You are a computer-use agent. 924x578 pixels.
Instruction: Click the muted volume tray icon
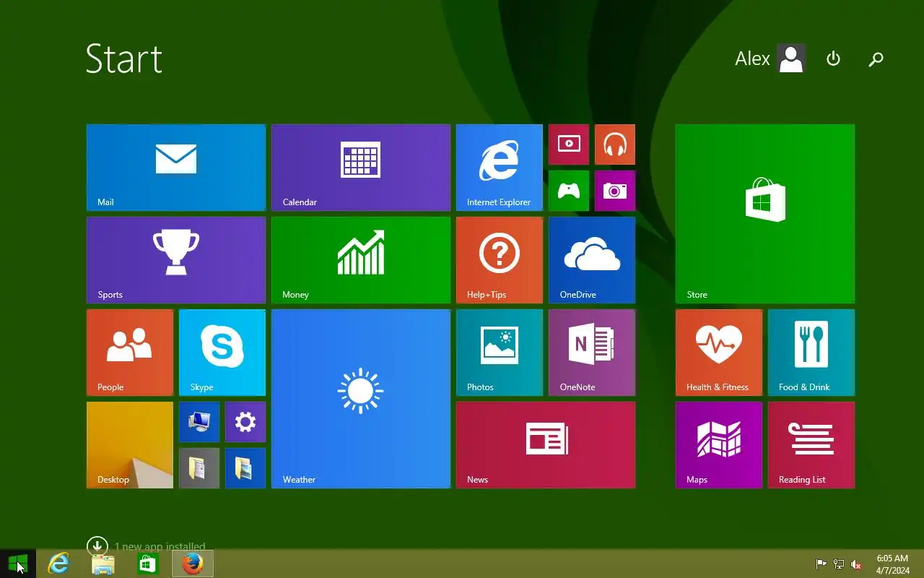(x=856, y=564)
